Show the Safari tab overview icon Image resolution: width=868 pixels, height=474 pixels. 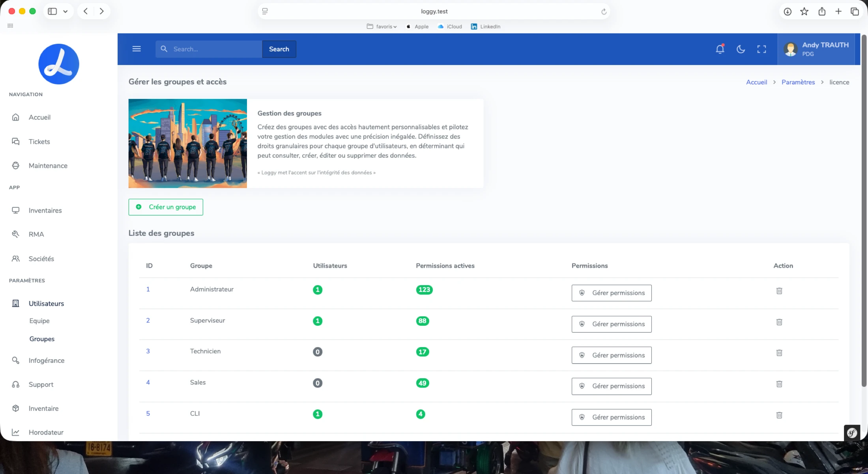click(855, 11)
